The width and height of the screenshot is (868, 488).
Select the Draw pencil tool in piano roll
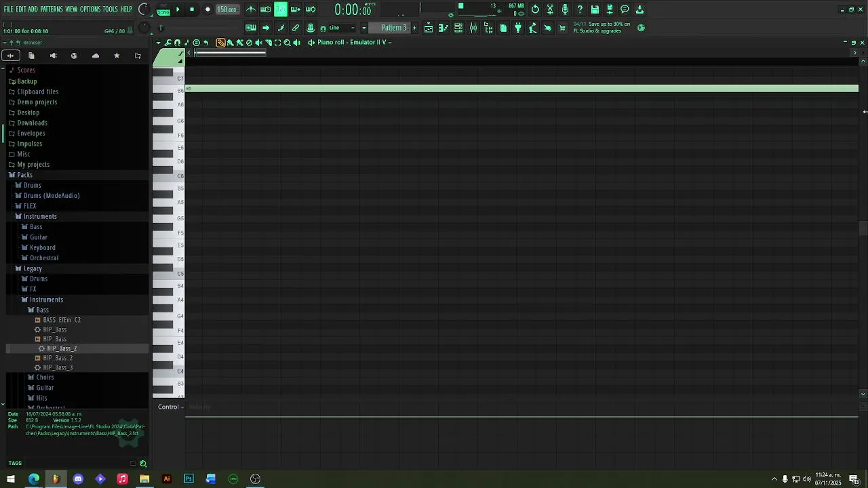pos(221,43)
